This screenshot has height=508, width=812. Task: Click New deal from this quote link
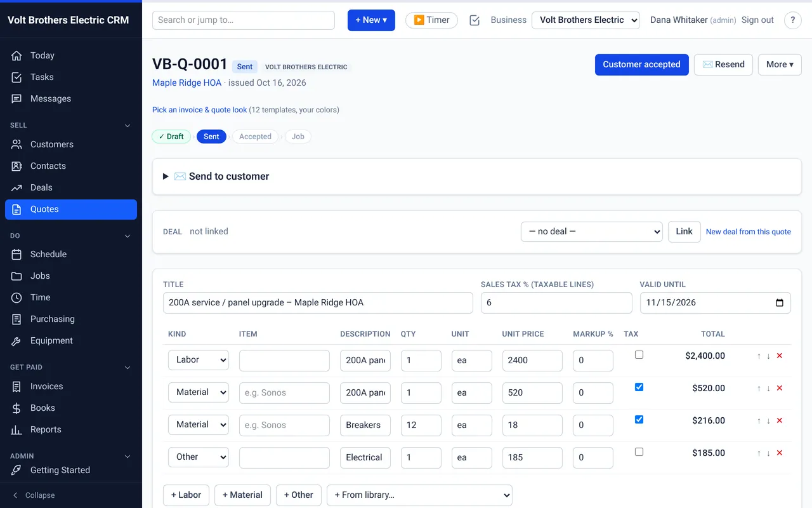[749, 232]
